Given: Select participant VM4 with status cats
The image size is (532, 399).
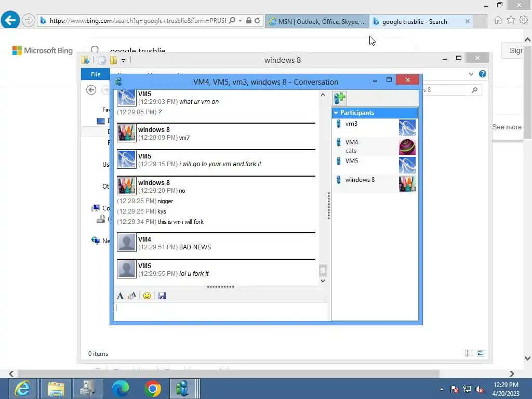Looking at the screenshot, I should tap(375, 146).
